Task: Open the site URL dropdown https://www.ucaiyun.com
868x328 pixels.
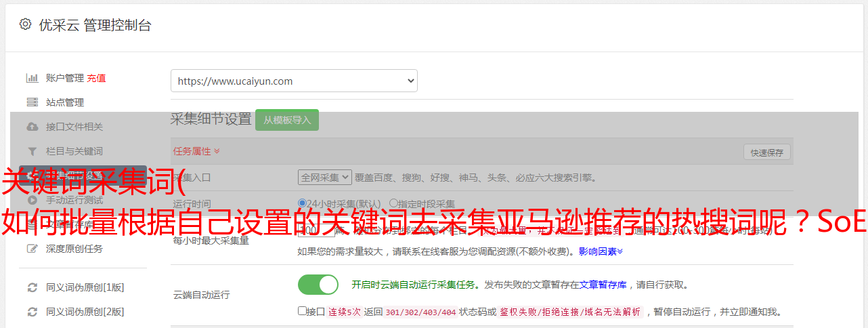Action: 294,81
